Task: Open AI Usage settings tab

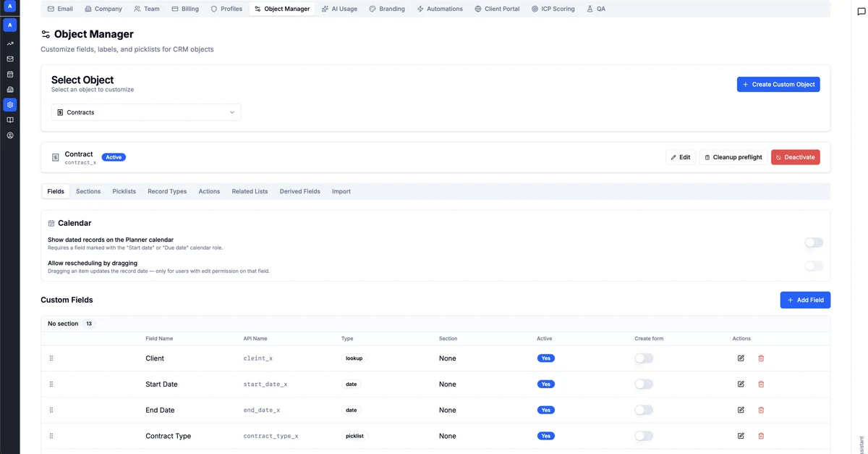Action: pyautogui.click(x=339, y=9)
